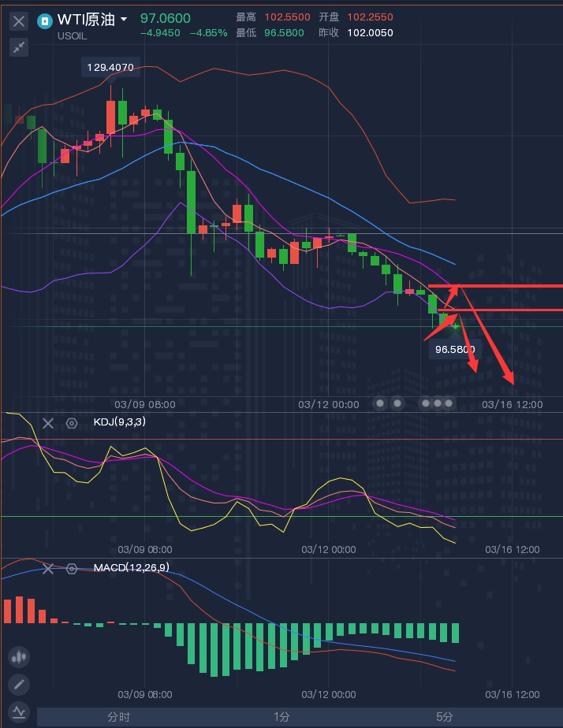Screen dimensions: 563x728
Task: Click the open price value 102.2550
Action: pyautogui.click(x=371, y=17)
